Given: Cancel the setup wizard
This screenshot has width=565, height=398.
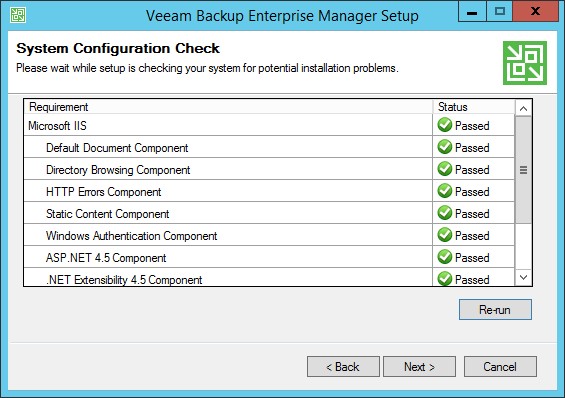Looking at the screenshot, I should point(500,367).
